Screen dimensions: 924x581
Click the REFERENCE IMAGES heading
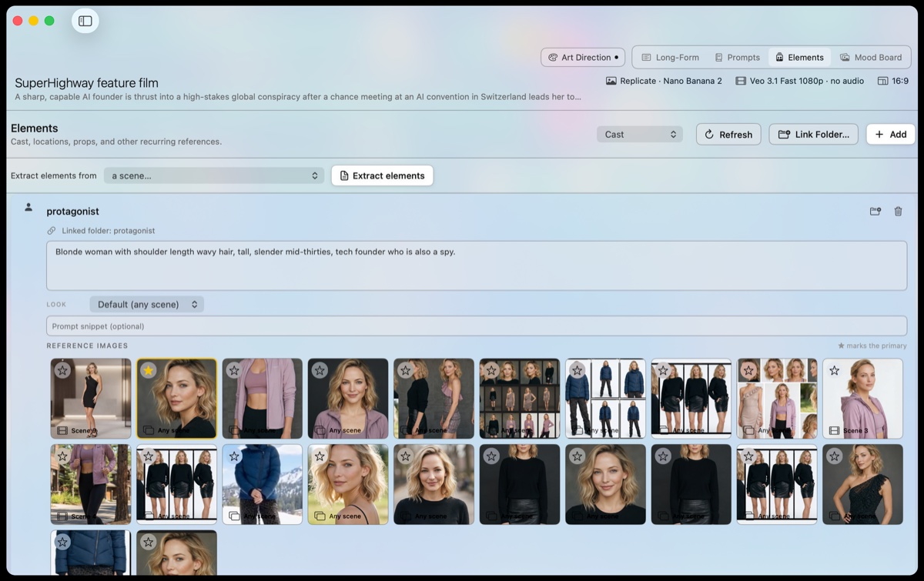87,346
